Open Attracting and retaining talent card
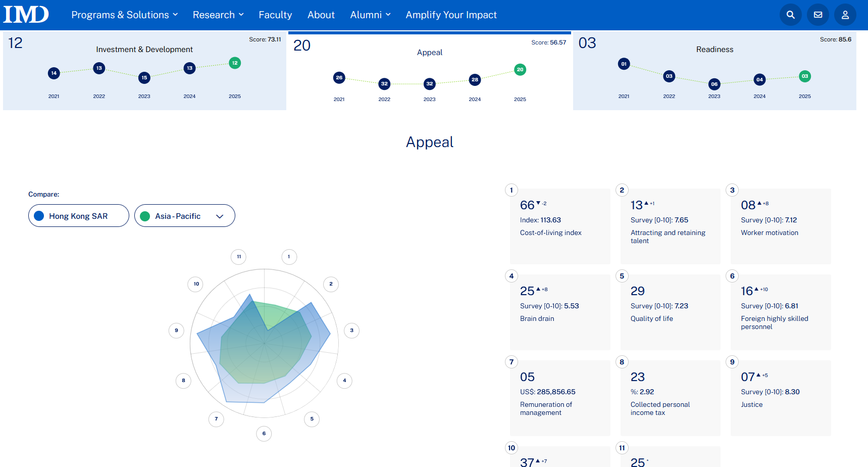 [671, 226]
